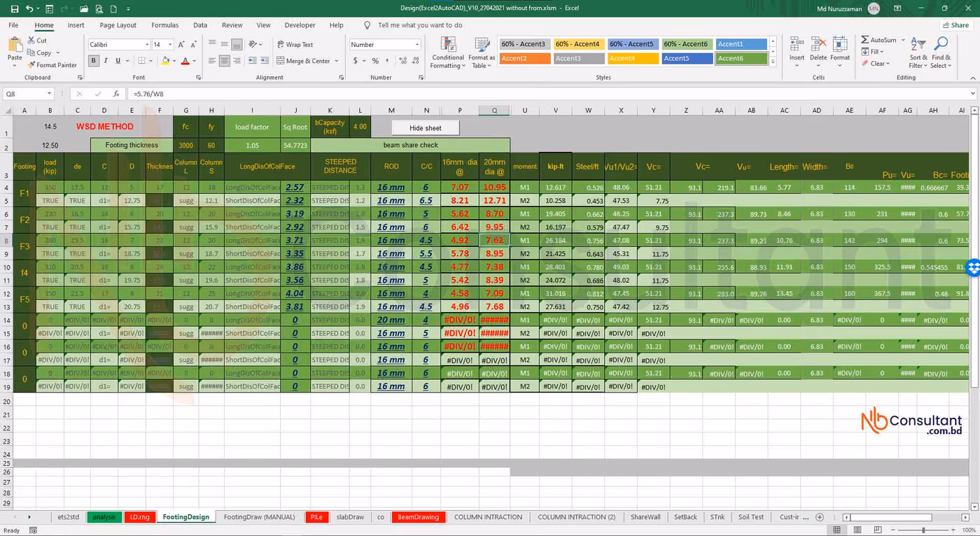Open the font name dropdown

click(147, 45)
